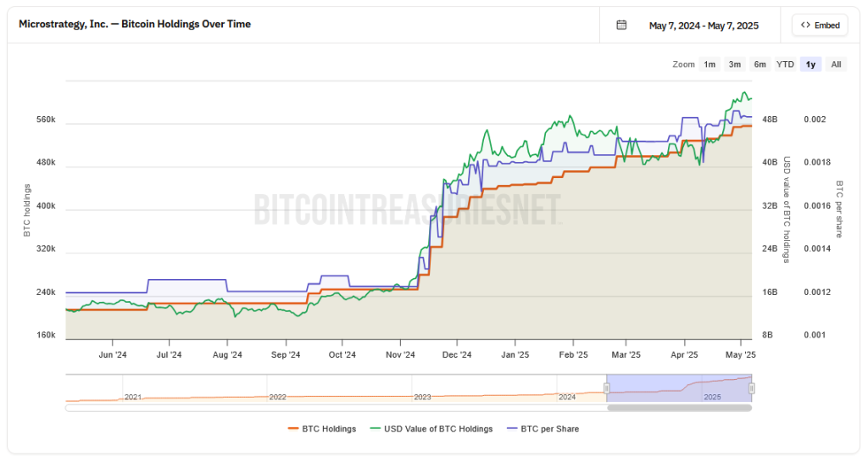Click the 240k left axis value

[46, 292]
